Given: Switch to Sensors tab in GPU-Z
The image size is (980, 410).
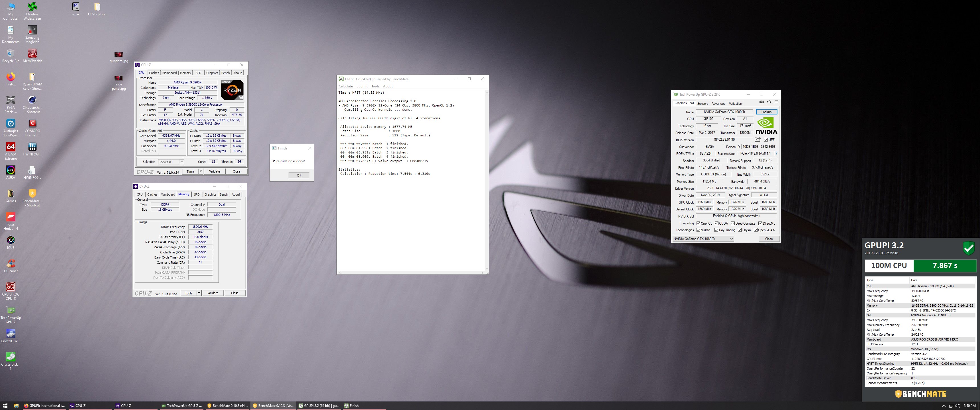Looking at the screenshot, I should (x=703, y=103).
